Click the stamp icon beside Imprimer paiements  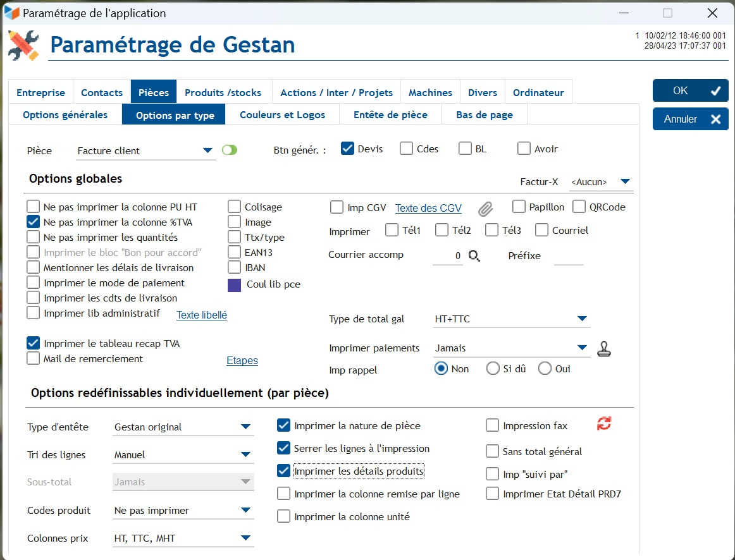[x=604, y=349]
